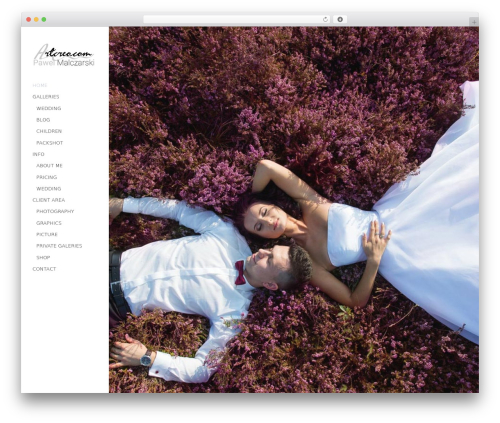Viewport: 500px width, 423px height.
Task: Click the round icon right of address bar
Action: 340,19
